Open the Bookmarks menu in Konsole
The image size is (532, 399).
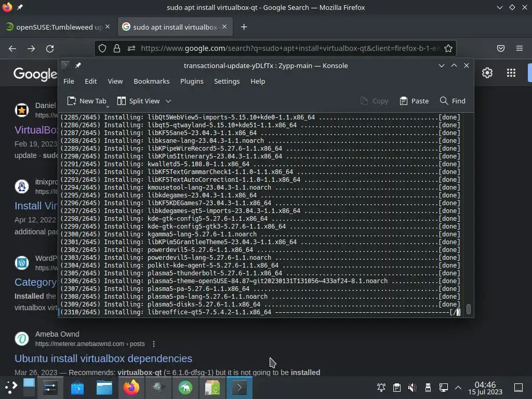click(151, 81)
